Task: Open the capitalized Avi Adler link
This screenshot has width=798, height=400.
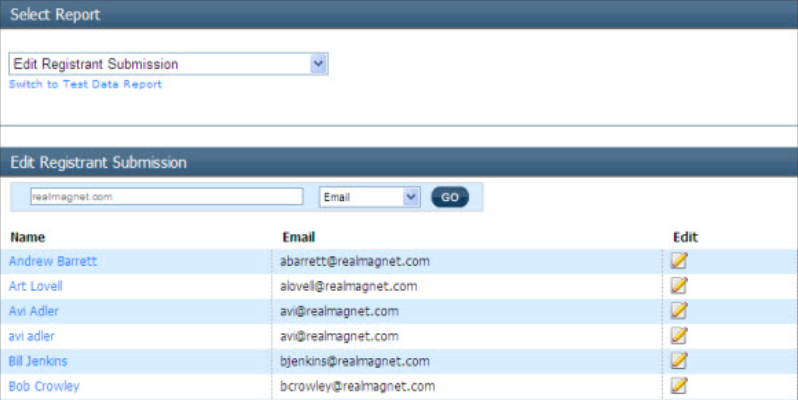Action: 34,311
